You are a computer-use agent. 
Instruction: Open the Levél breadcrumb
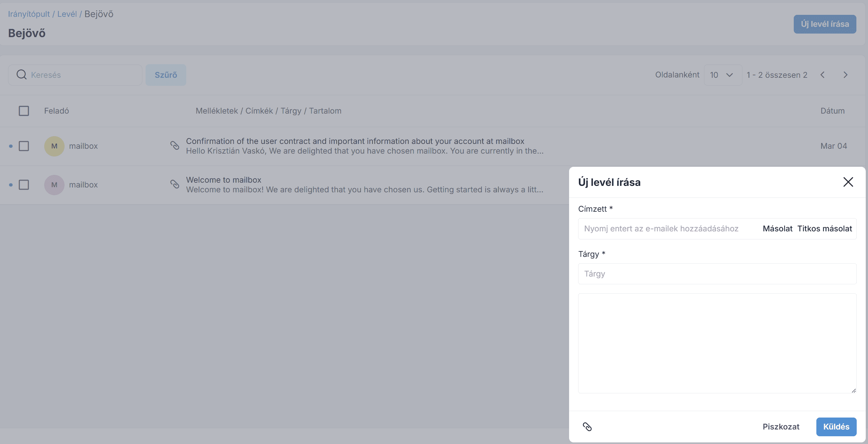[x=67, y=14]
